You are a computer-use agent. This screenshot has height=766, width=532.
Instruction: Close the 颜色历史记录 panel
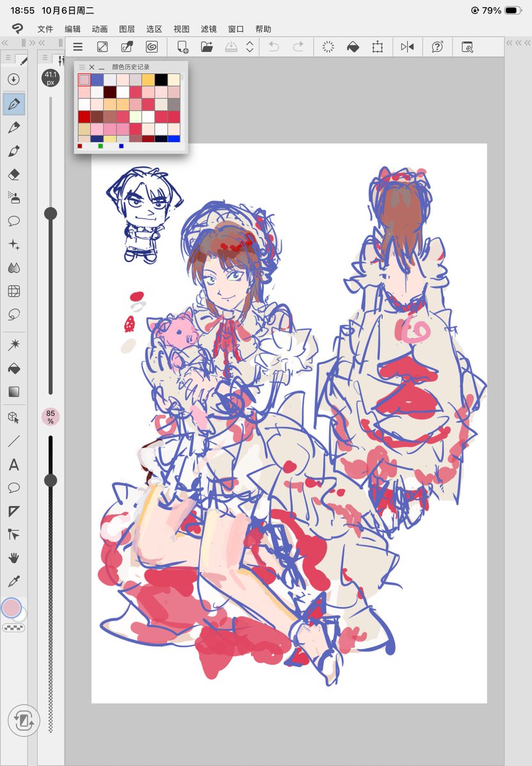point(92,67)
